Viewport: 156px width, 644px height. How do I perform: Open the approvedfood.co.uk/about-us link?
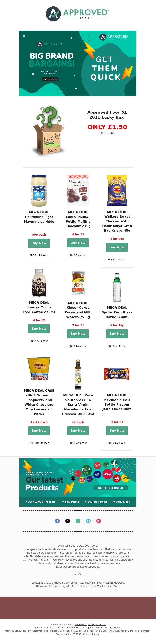pyautogui.click(x=78, y=567)
